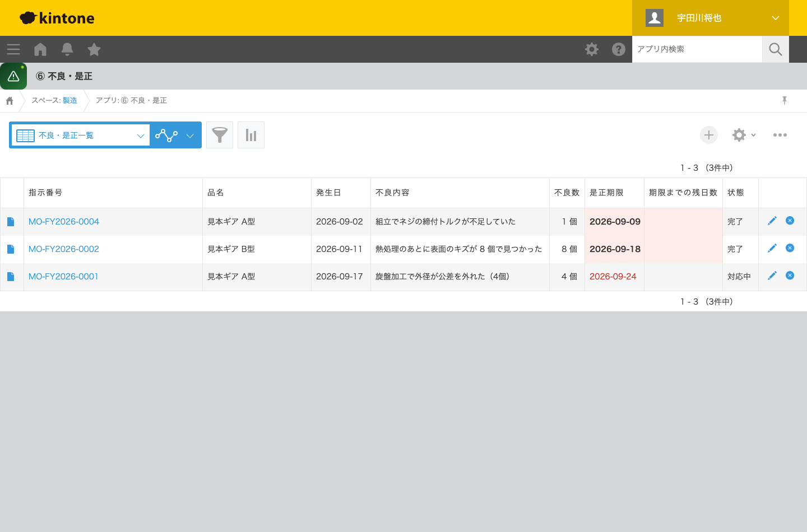Click the アプリ内検索 search field
The height and width of the screenshot is (532, 807).
pyautogui.click(x=697, y=49)
